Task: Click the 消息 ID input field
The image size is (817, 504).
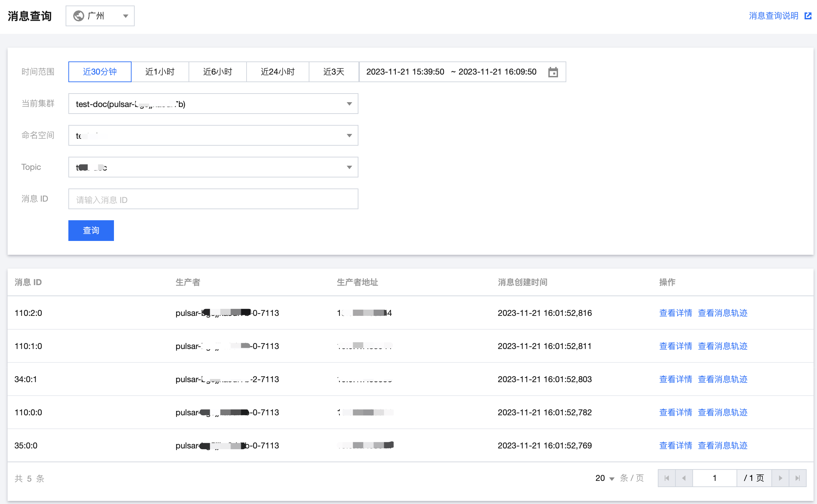Action: coord(213,199)
